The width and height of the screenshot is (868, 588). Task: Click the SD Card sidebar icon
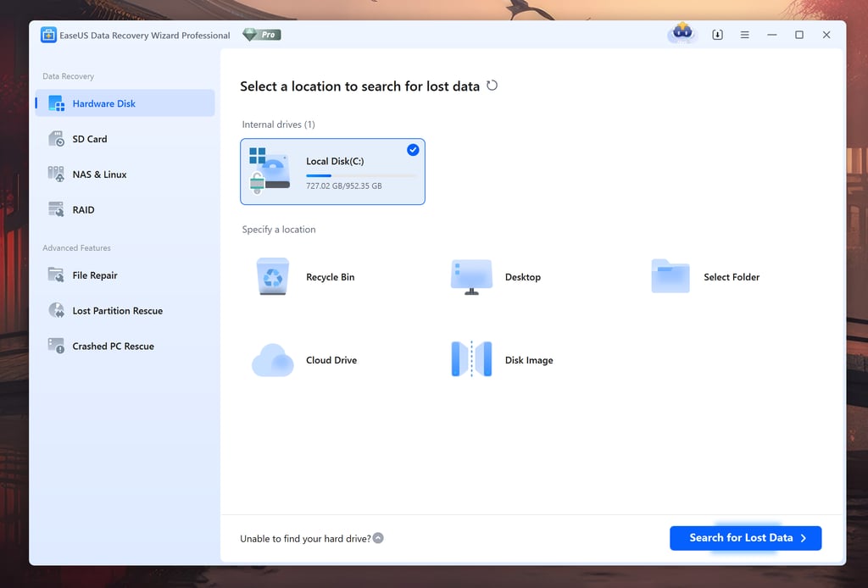click(57, 139)
